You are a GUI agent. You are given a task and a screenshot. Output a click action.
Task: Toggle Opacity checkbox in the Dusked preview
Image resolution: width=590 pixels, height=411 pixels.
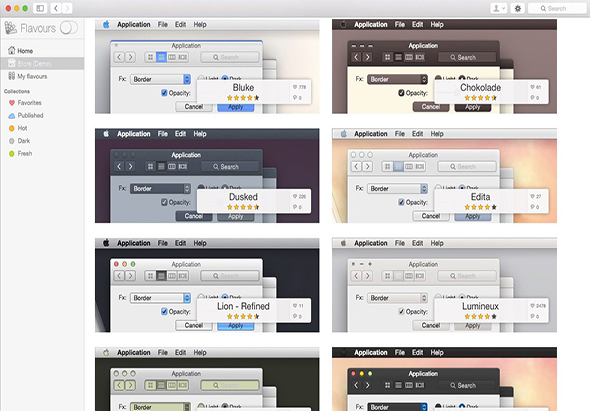(164, 202)
